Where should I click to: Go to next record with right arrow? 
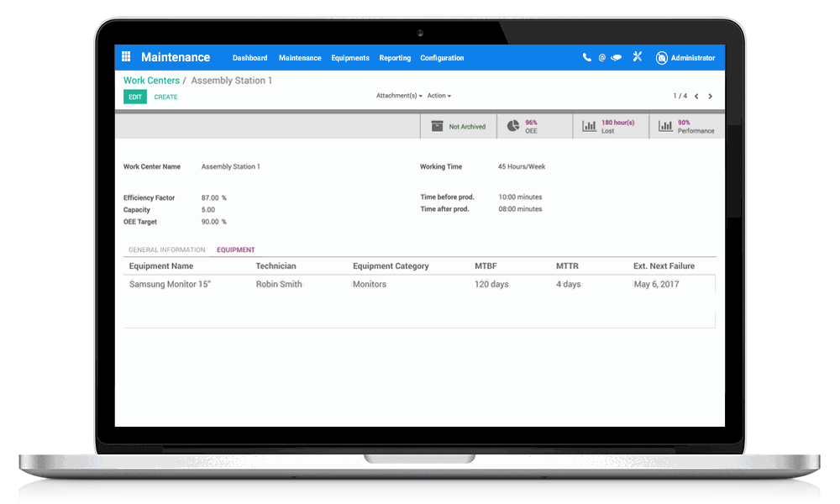[x=710, y=96]
